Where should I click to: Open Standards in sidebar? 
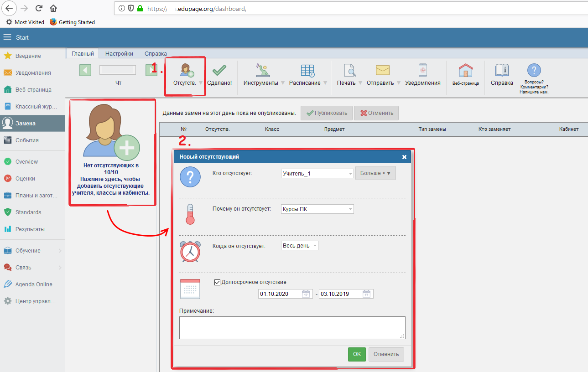pyautogui.click(x=32, y=212)
